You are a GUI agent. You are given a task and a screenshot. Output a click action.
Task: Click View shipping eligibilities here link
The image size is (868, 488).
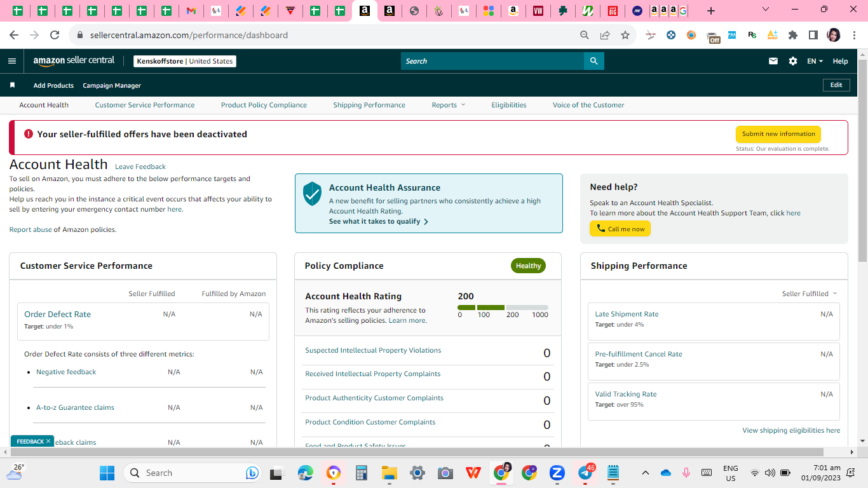[x=791, y=430]
